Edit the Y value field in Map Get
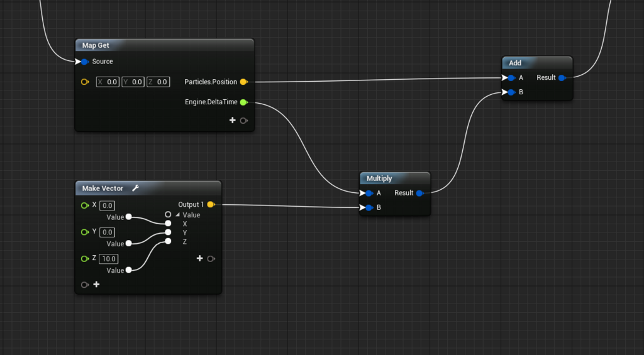Viewport: 644px width, 355px height. [x=133, y=82]
